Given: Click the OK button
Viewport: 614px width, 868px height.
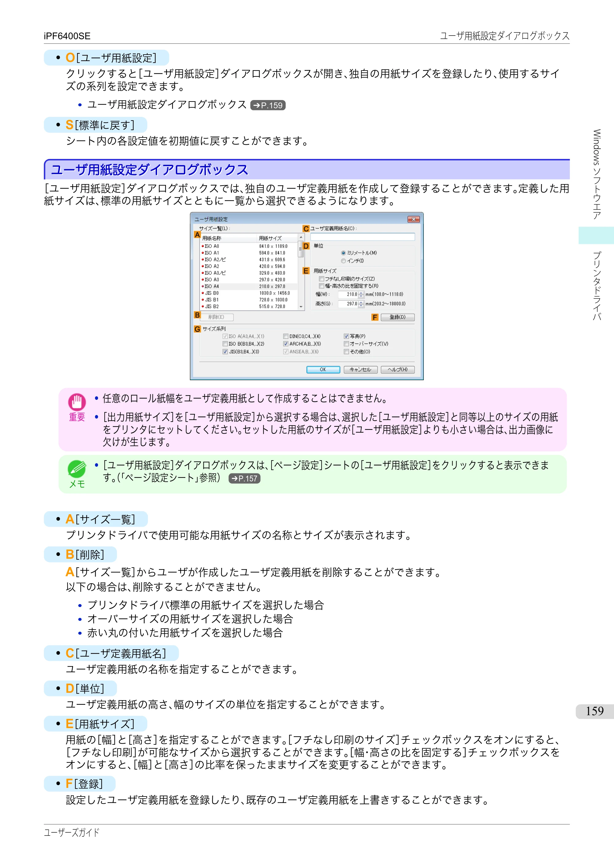Looking at the screenshot, I should pos(323,369).
